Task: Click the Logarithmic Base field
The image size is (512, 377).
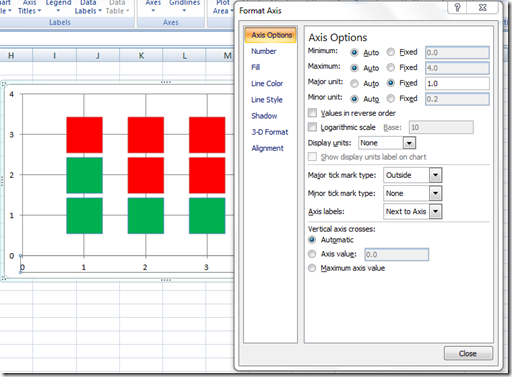Action: click(441, 127)
